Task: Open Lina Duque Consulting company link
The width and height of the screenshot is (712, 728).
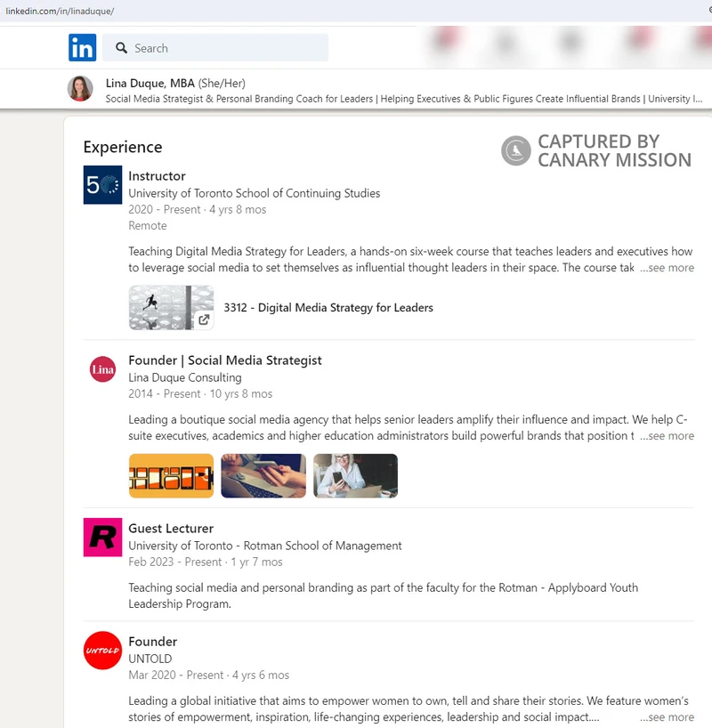Action: (x=185, y=377)
